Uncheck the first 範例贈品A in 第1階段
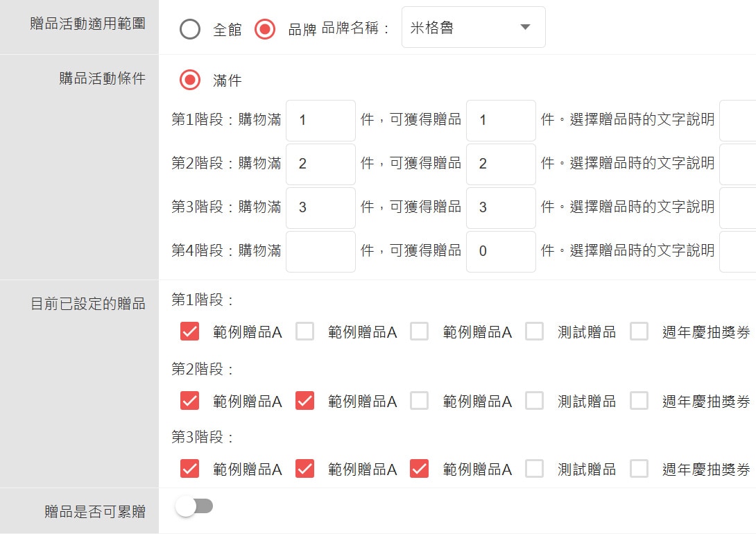This screenshot has width=756, height=534. 189,331
